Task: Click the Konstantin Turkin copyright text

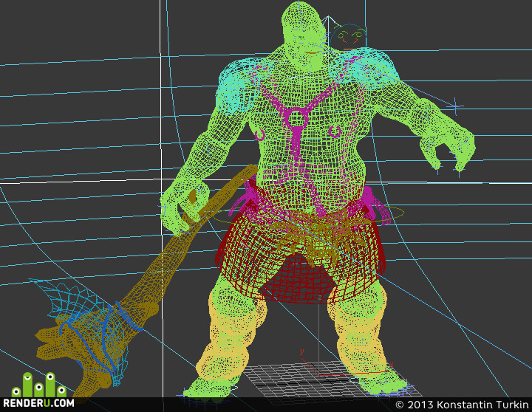Action: point(462,405)
